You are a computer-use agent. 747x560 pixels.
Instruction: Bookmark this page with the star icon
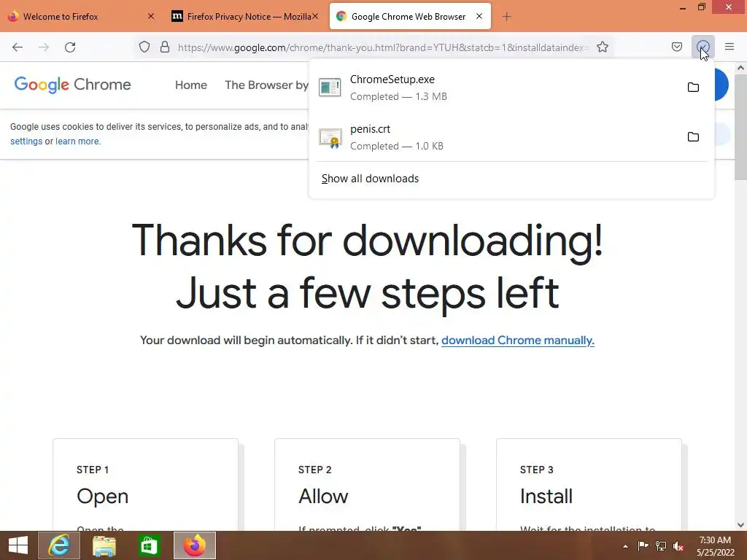point(603,47)
